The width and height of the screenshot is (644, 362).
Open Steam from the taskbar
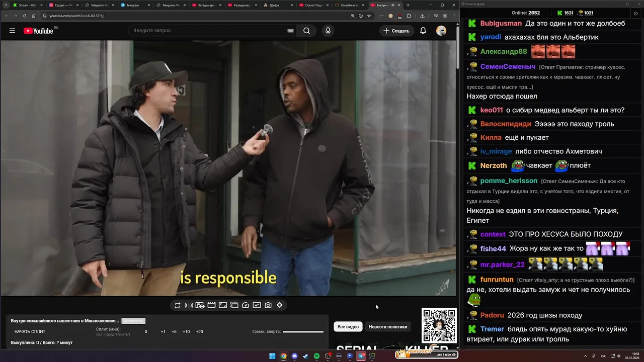point(305,356)
